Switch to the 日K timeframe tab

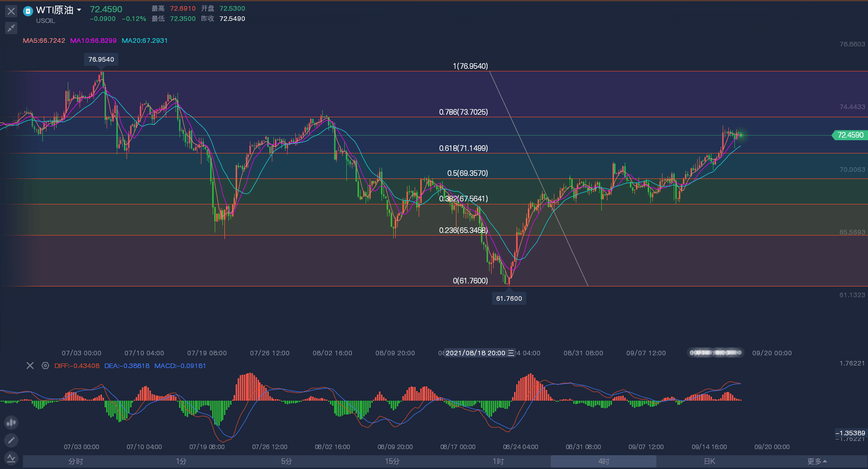pyautogui.click(x=709, y=461)
